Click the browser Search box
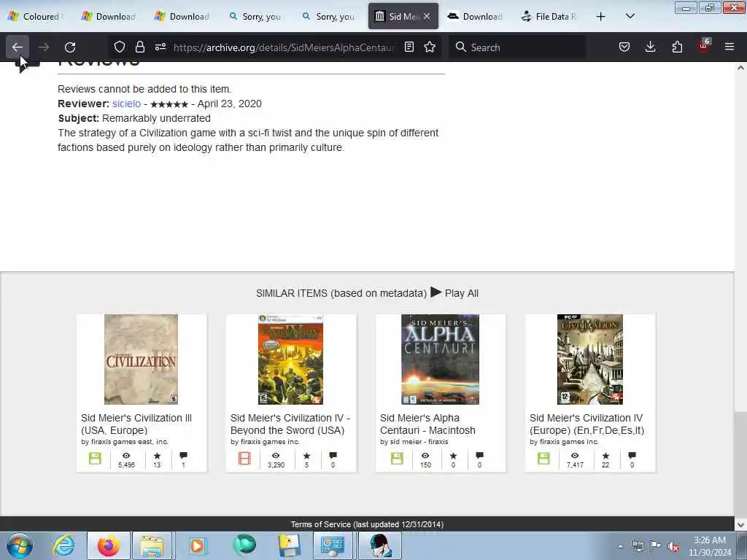The image size is (747, 560). (x=517, y=47)
